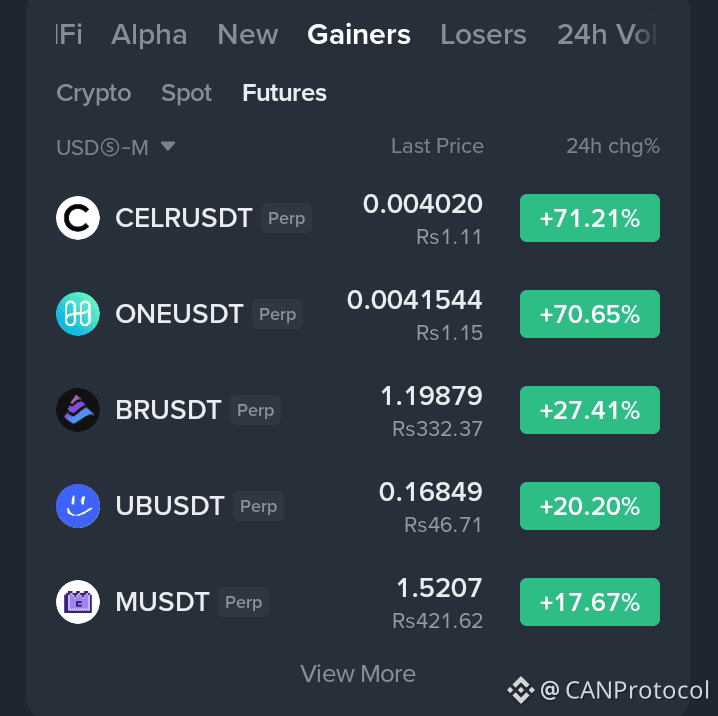Open the UBUSDT Perp row price 0.16849

(430, 492)
